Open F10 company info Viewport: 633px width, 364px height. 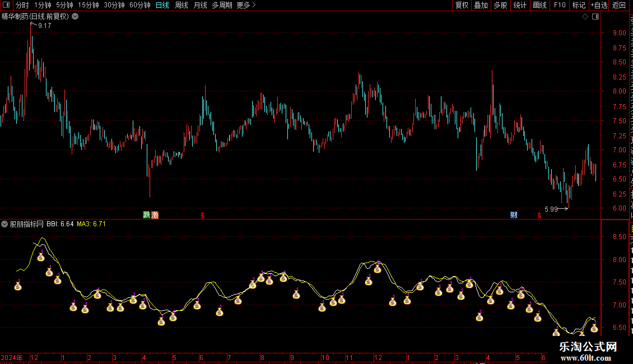(x=560, y=5)
